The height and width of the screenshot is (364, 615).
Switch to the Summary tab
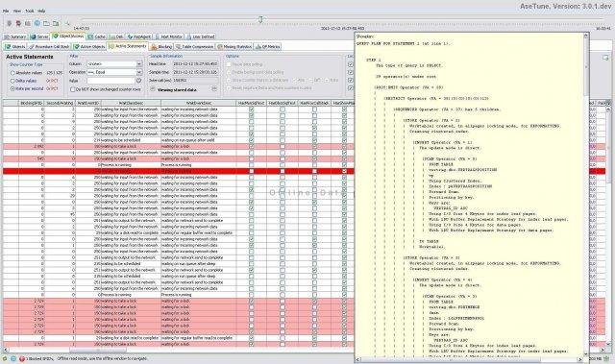coord(15,36)
